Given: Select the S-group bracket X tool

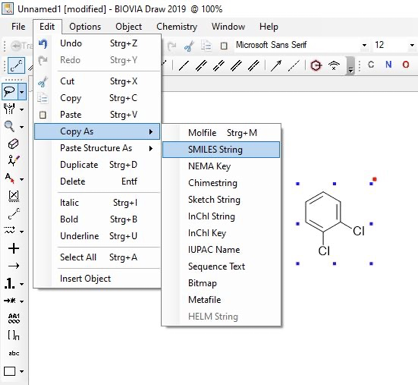Looking at the screenshot, I should click(13, 196).
